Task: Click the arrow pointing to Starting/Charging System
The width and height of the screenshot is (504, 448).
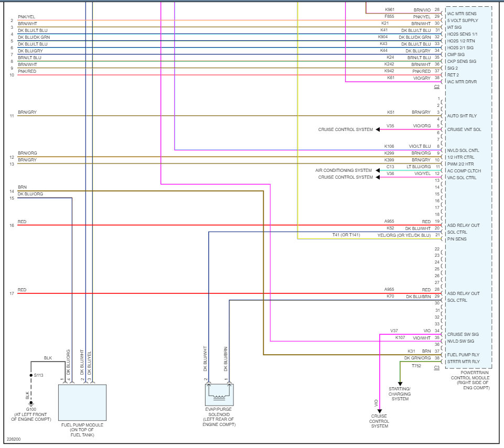Action: pyautogui.click(x=400, y=384)
